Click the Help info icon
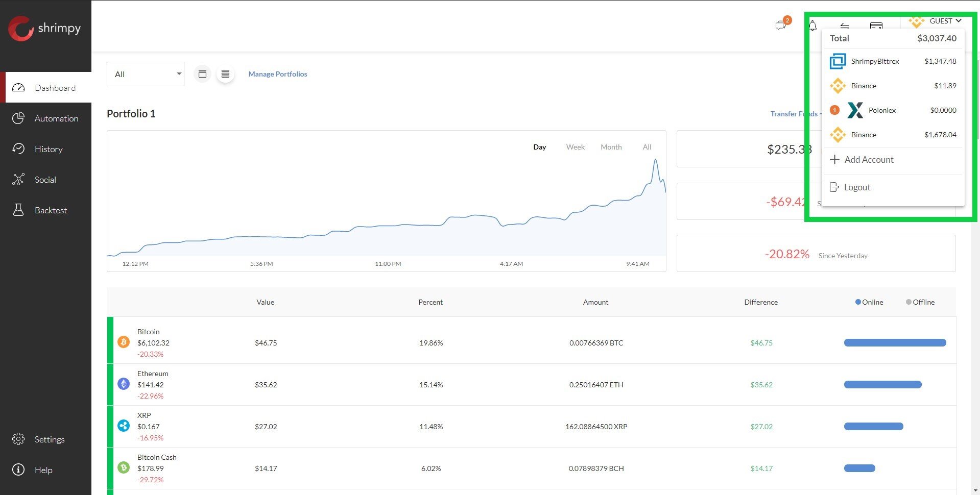Screen dimensions: 980x495 coord(18,470)
